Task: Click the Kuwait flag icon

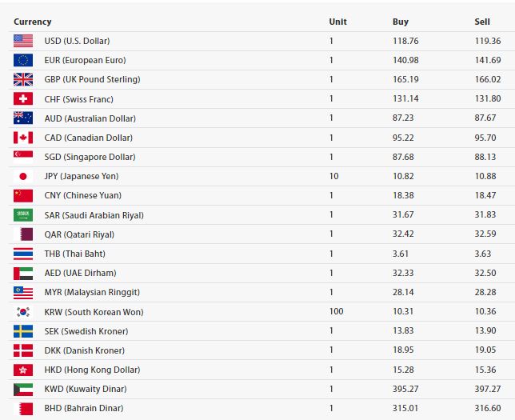Action: 23,390
